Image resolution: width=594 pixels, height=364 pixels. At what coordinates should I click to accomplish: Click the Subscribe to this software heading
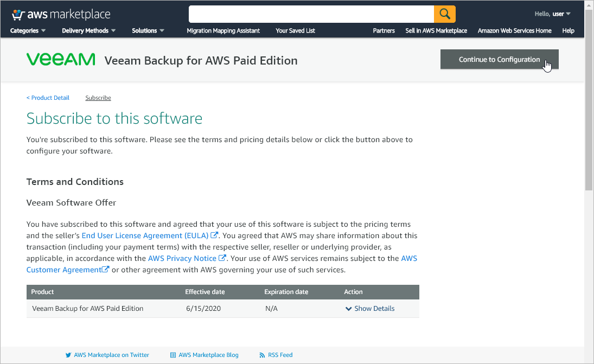click(x=114, y=119)
